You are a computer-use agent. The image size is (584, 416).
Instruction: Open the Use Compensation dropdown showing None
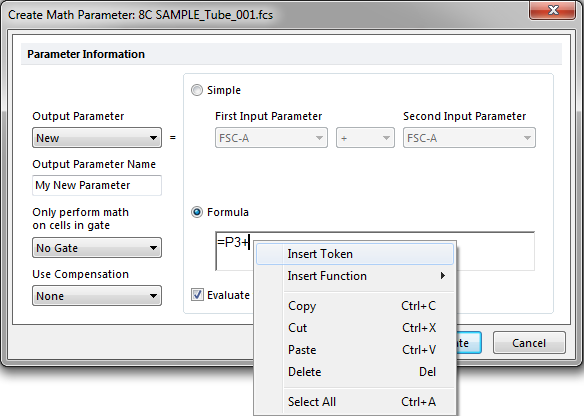pyautogui.click(x=97, y=296)
